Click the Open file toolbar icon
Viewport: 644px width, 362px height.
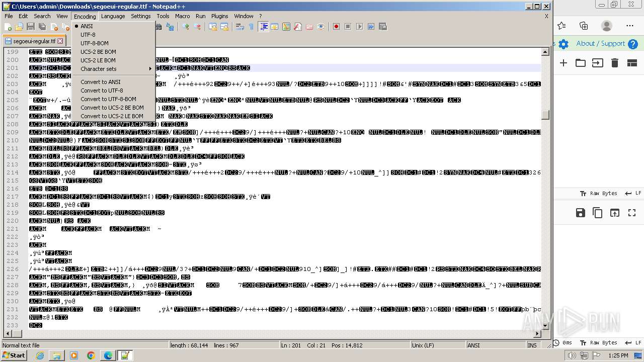(x=19, y=27)
